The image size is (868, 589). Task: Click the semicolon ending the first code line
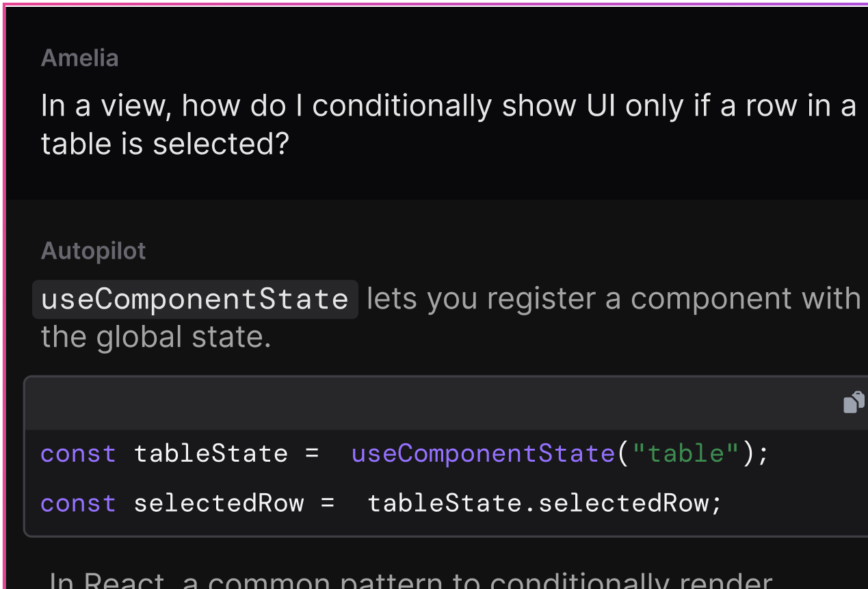[763, 454]
